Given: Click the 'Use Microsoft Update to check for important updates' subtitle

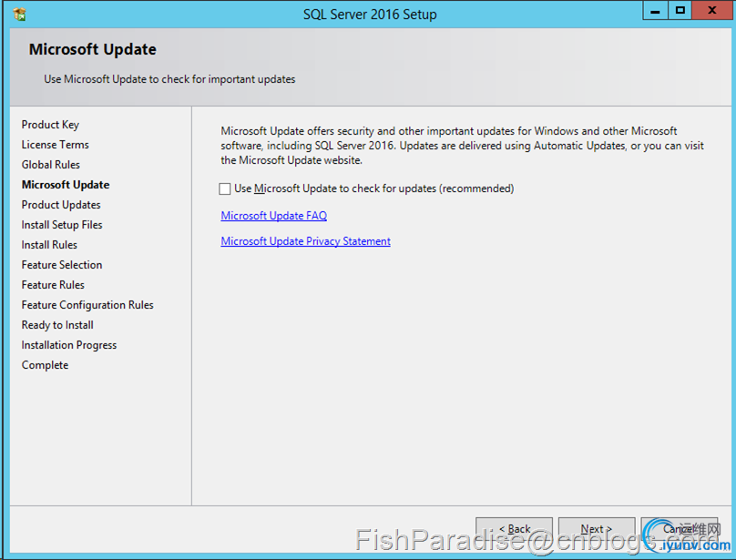Looking at the screenshot, I should [169, 79].
